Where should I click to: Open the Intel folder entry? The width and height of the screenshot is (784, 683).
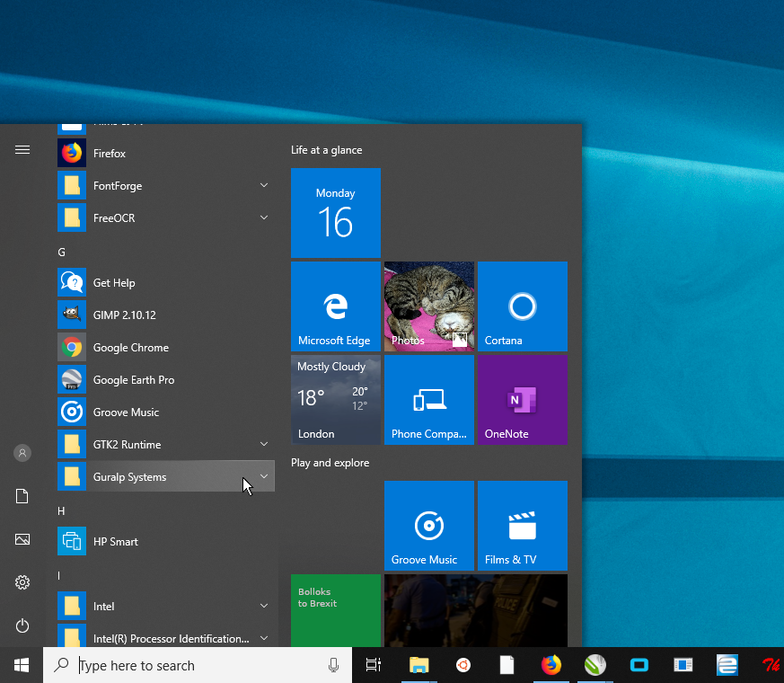[x=166, y=606]
